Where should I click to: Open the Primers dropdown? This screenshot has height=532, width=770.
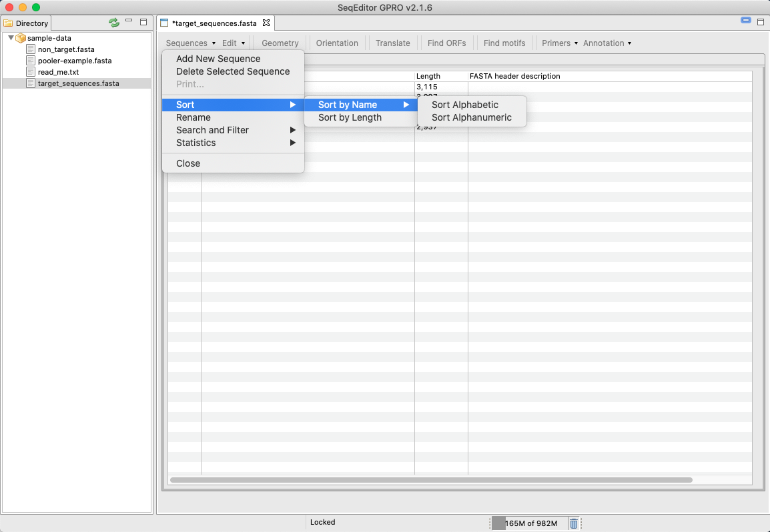click(559, 43)
